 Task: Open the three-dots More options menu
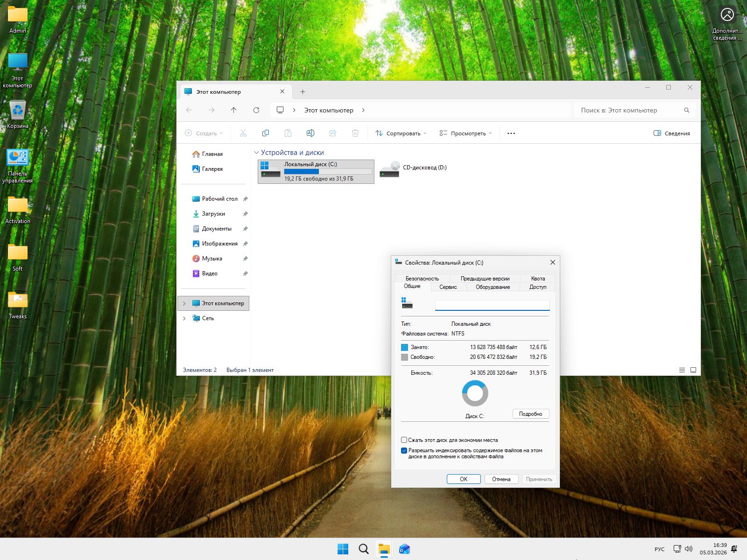511,133
